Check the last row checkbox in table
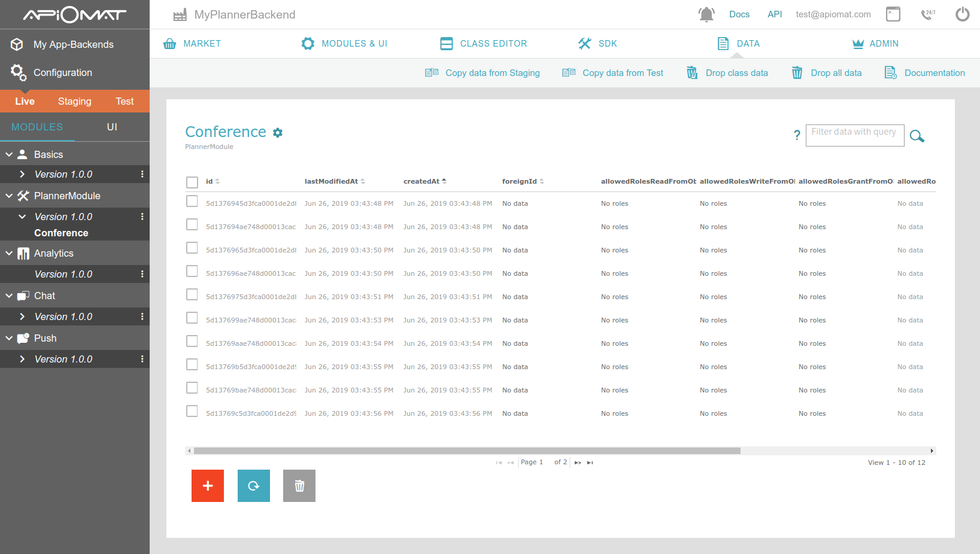 tap(192, 411)
